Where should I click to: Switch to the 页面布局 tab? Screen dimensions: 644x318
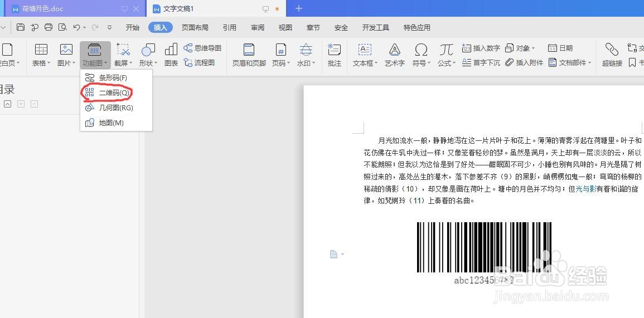[x=195, y=27]
